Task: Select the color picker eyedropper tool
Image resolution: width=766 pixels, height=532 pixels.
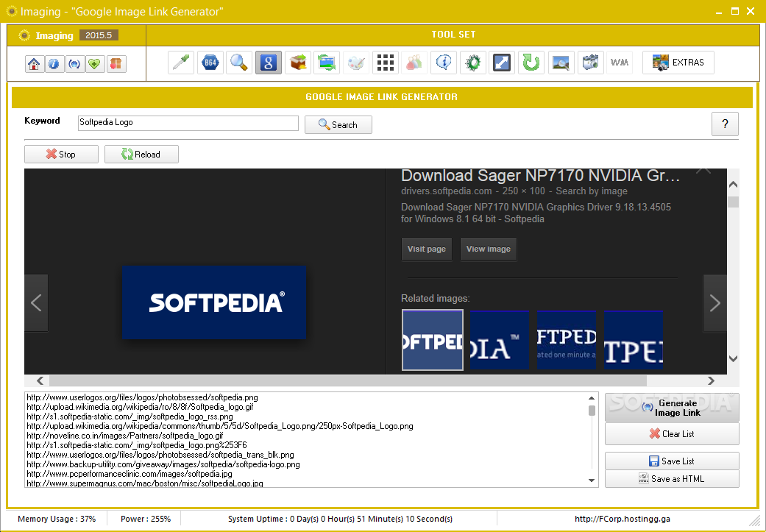Action: [x=181, y=63]
